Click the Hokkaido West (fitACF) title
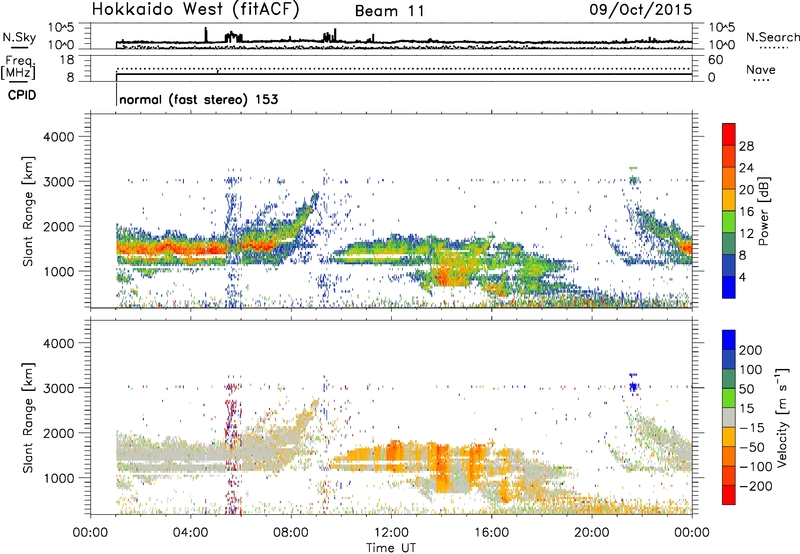This screenshot has width=800, height=554. tap(195, 10)
